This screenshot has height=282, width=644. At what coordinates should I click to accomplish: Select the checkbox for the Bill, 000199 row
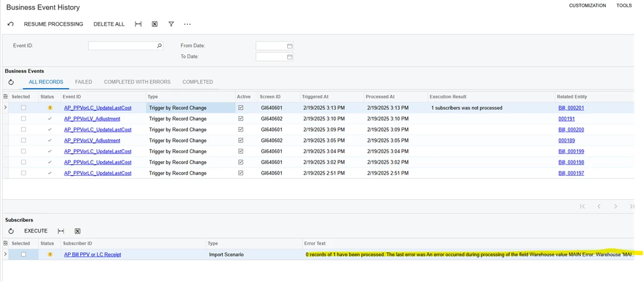23,151
